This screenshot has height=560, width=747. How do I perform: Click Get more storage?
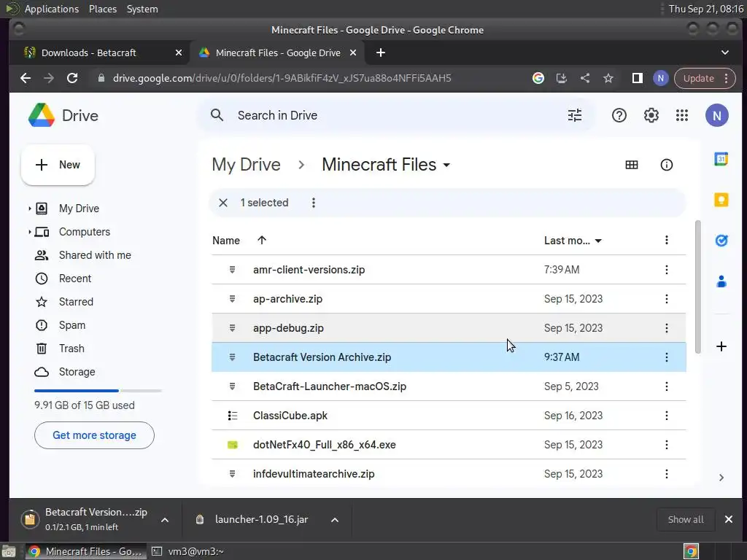click(x=94, y=435)
